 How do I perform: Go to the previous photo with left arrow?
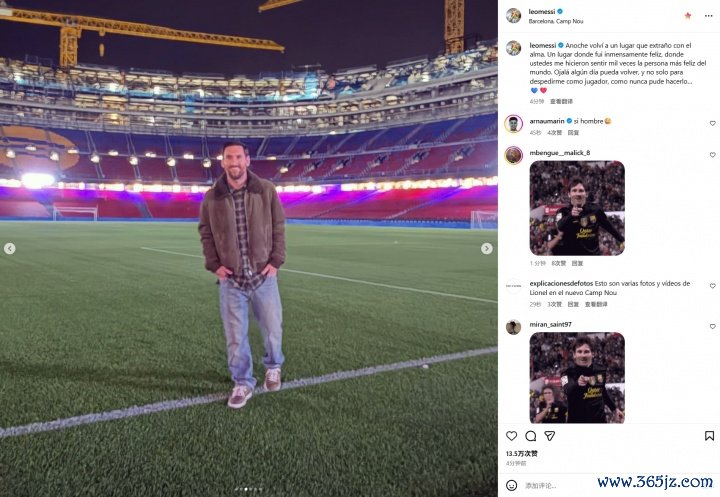tap(10, 248)
